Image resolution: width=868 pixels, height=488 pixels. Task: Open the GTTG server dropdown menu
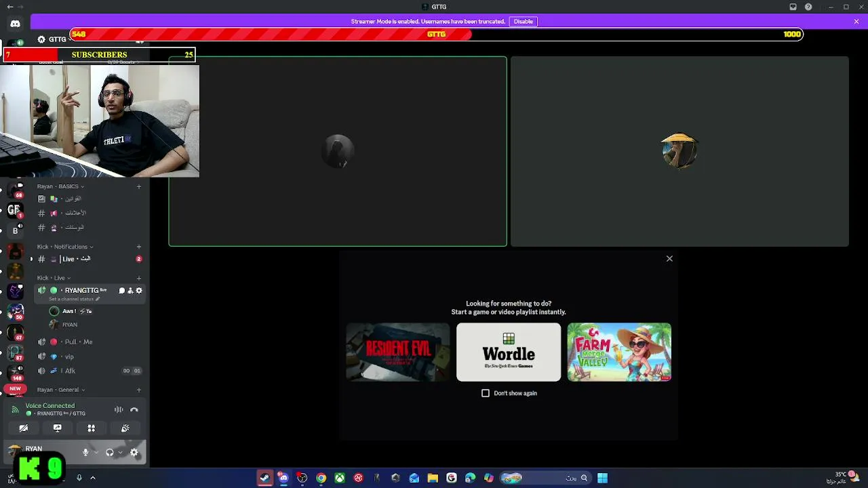click(56, 39)
